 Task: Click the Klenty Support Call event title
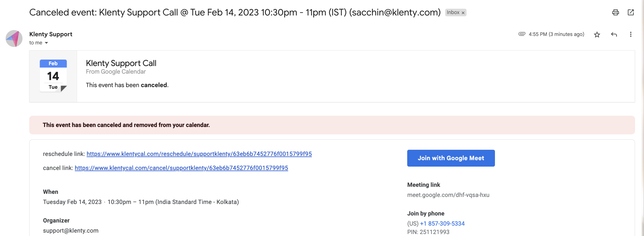[x=121, y=63]
